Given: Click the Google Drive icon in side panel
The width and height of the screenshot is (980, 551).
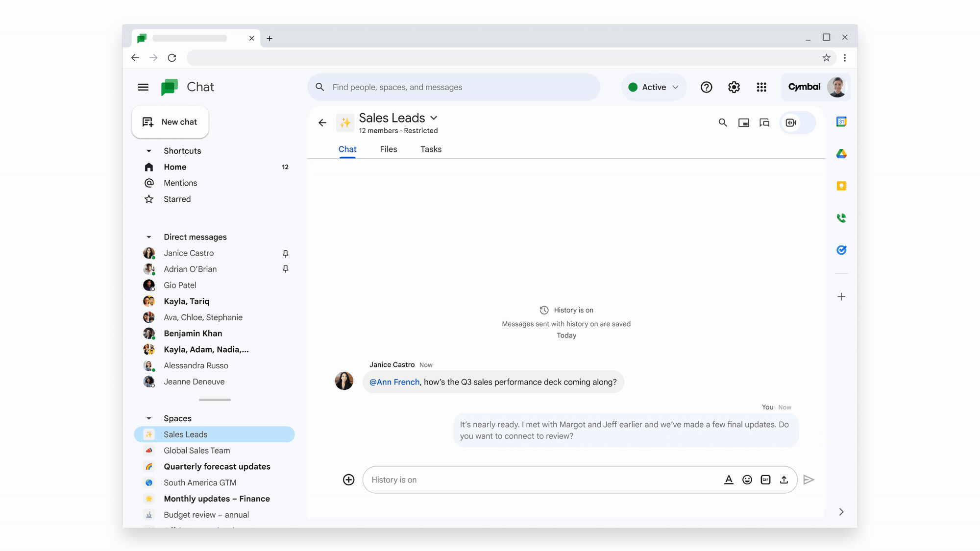Looking at the screenshot, I should click(x=841, y=153).
